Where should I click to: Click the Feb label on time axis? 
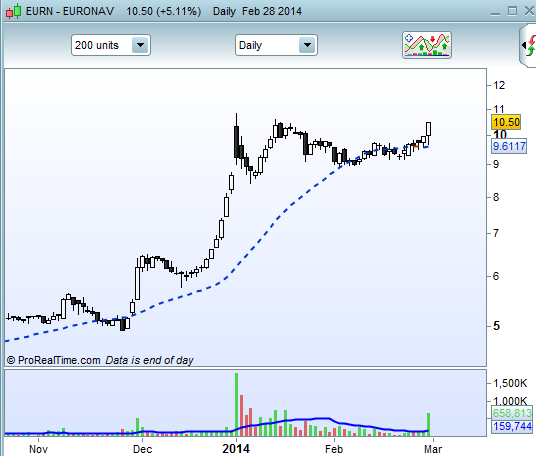[x=334, y=449]
